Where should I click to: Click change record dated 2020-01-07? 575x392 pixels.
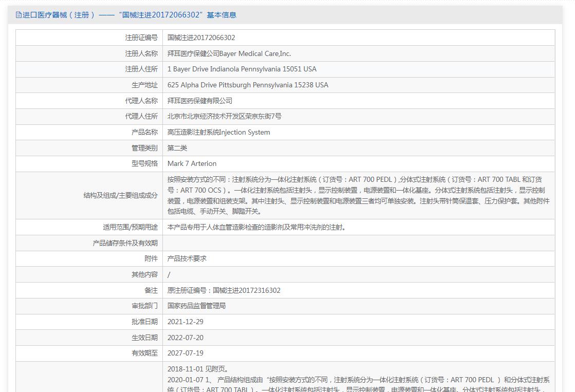click(x=358, y=384)
